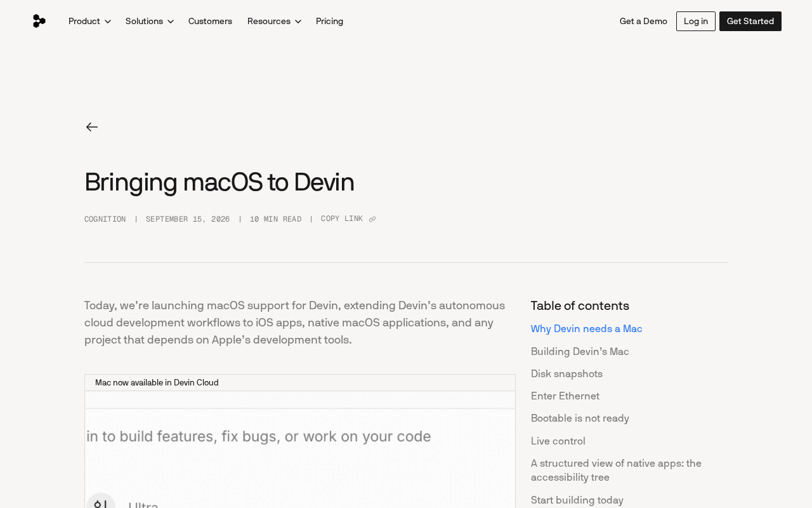
Task: Jump to Building Devin's Mac section
Action: click(580, 352)
